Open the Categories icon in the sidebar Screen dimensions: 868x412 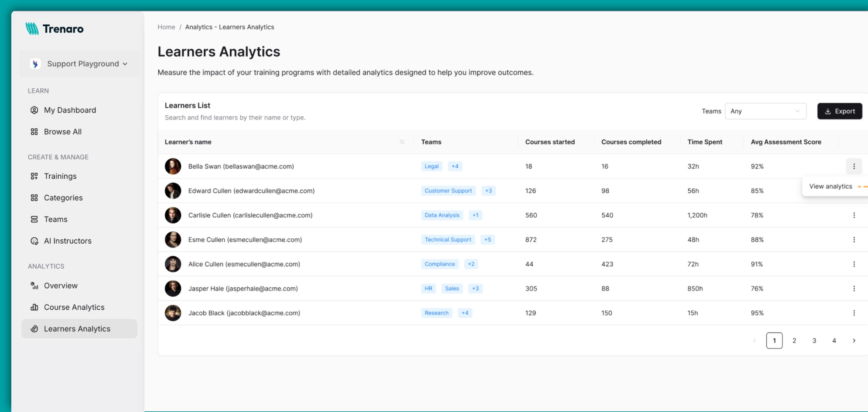click(x=34, y=197)
